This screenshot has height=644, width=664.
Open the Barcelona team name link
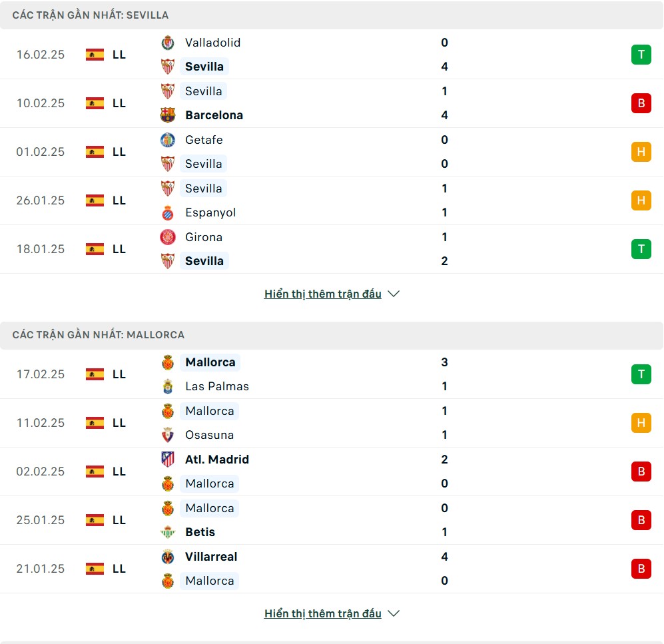pos(214,115)
